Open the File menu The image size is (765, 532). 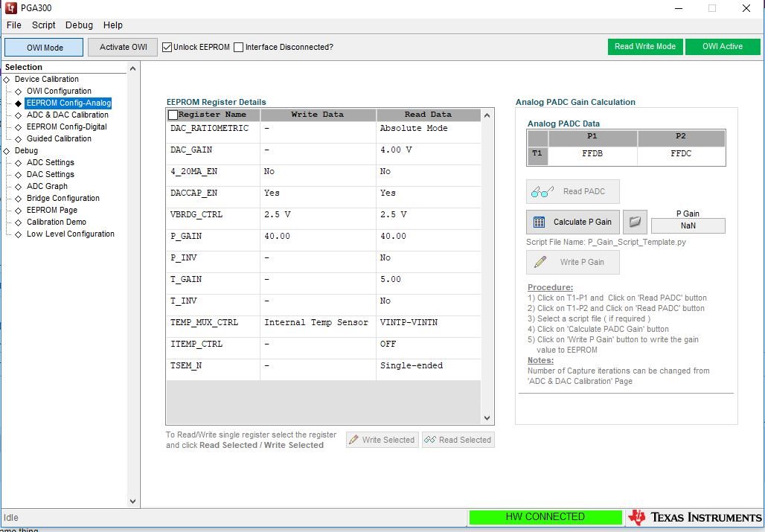(13, 25)
